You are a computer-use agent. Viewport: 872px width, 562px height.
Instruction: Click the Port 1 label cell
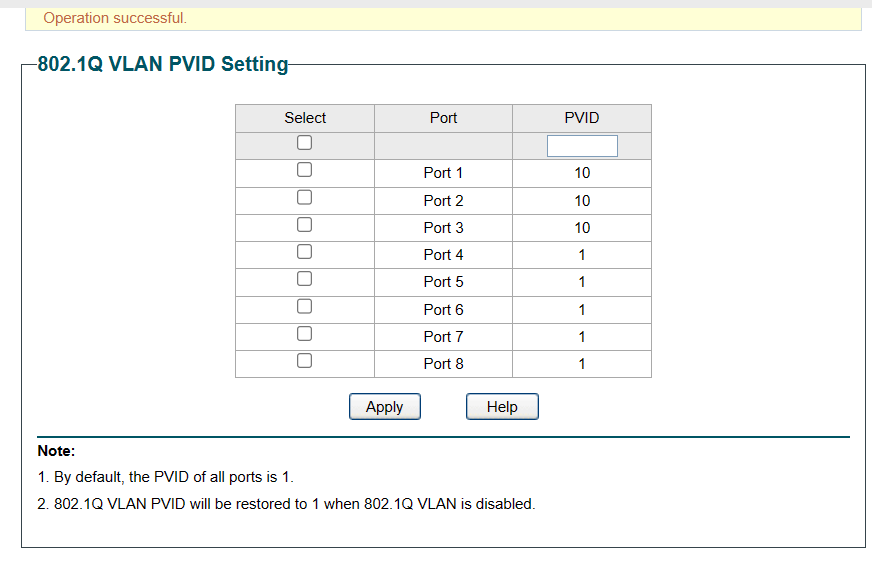[443, 173]
